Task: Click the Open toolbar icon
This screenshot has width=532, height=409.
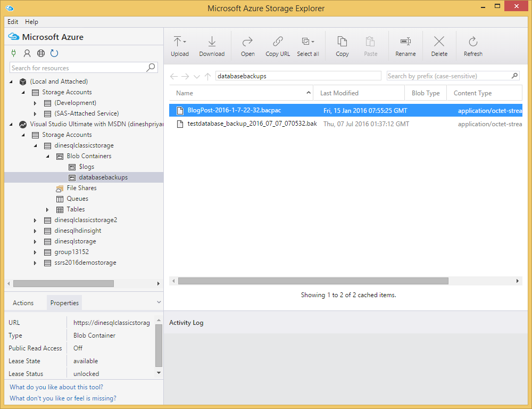Action: coord(247,42)
